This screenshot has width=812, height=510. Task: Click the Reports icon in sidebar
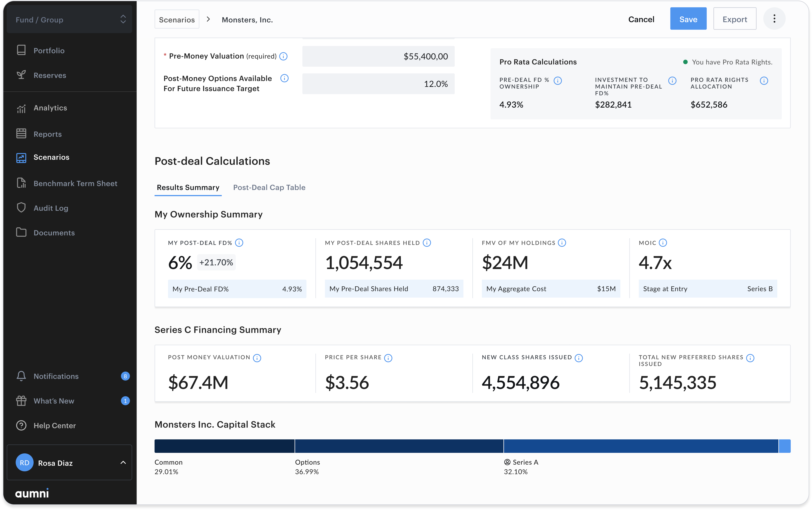pyautogui.click(x=21, y=134)
